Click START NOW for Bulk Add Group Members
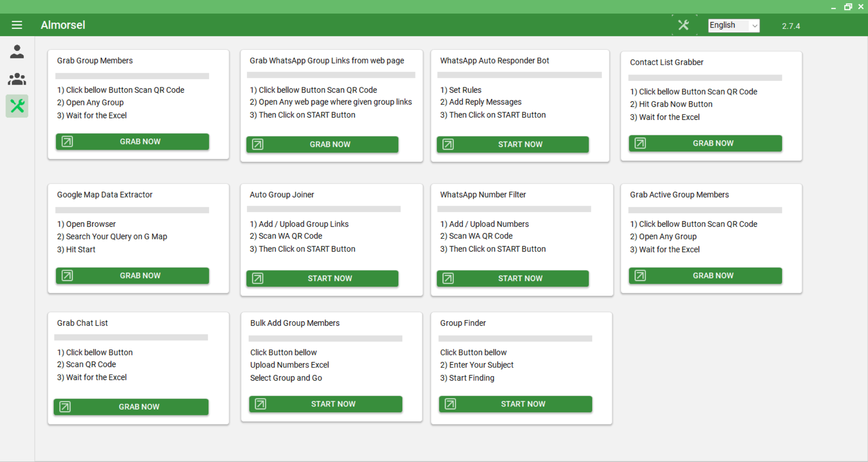 click(325, 404)
